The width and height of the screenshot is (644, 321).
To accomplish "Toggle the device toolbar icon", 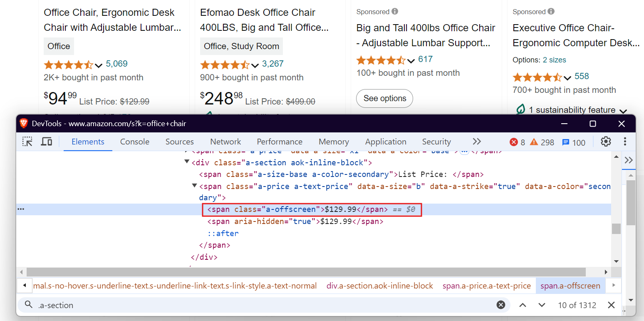I will click(x=46, y=142).
